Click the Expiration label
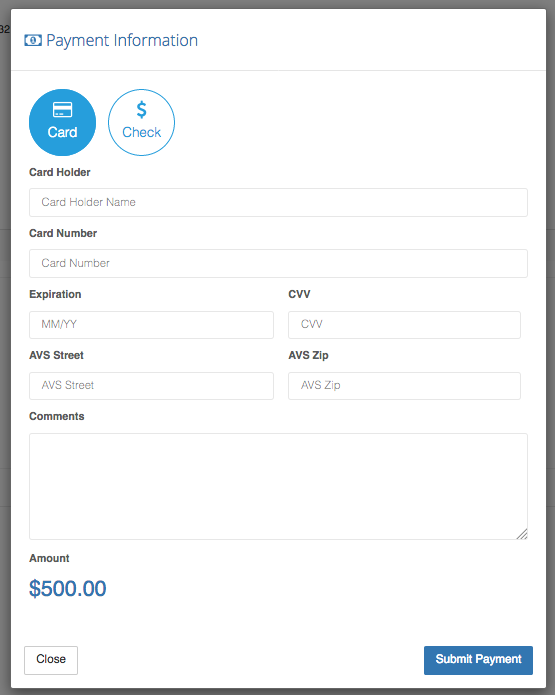Viewport: 555px width, 695px height. click(55, 294)
